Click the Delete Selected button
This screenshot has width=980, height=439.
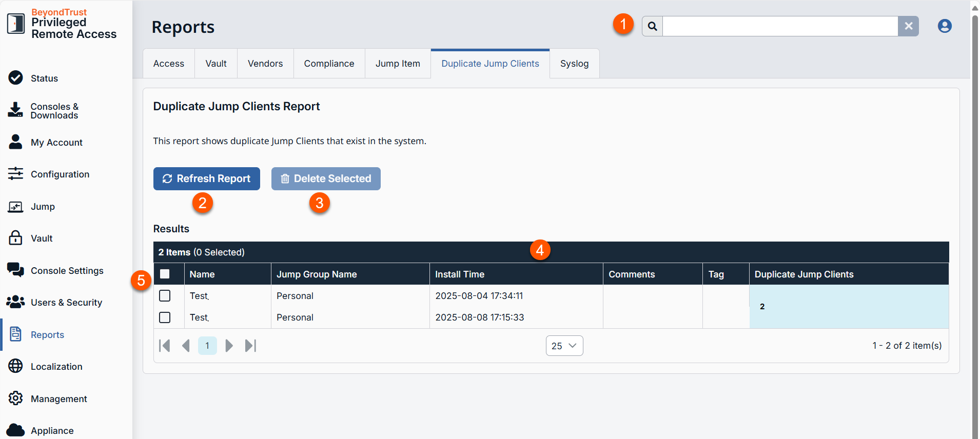(326, 178)
